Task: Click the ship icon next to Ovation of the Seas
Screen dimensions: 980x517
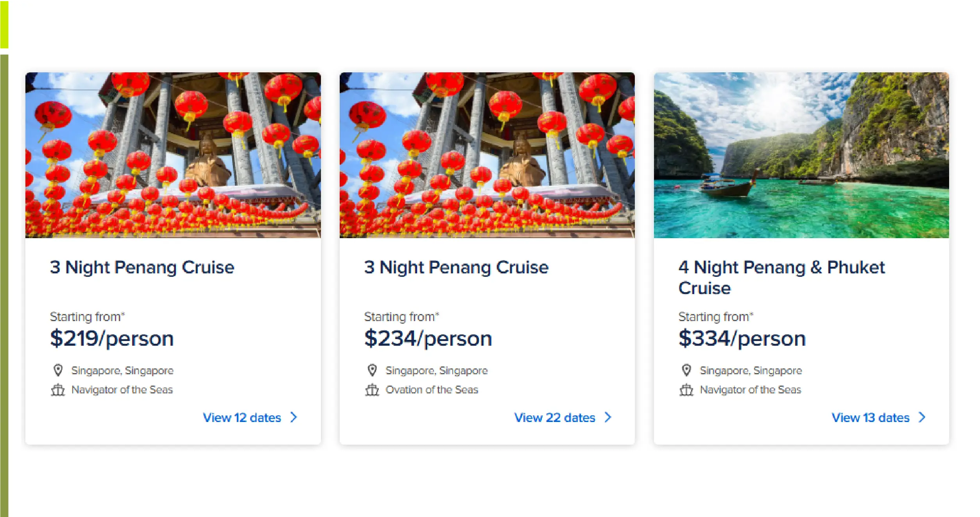Action: [373, 390]
